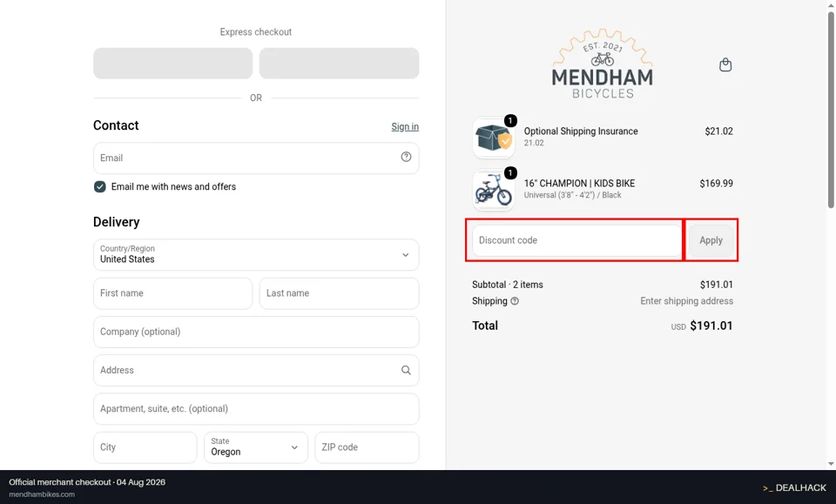Click the Optional Shipping Insurance item name
The width and height of the screenshot is (836, 504).
(x=581, y=131)
